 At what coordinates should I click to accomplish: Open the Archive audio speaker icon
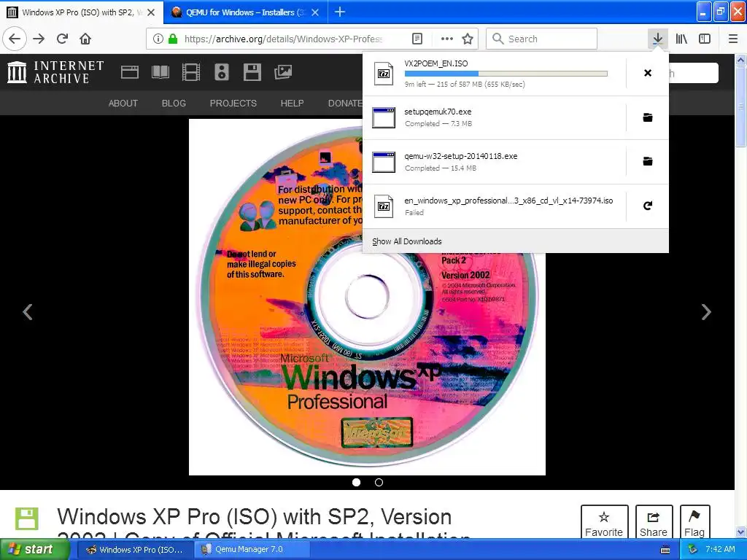click(222, 72)
